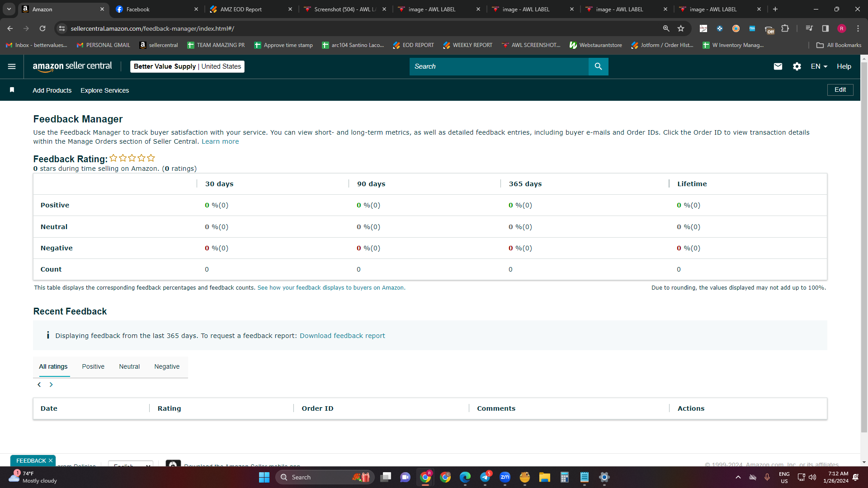Screen dimensions: 868x488
Task: Click the Date column header
Action: 49,408
